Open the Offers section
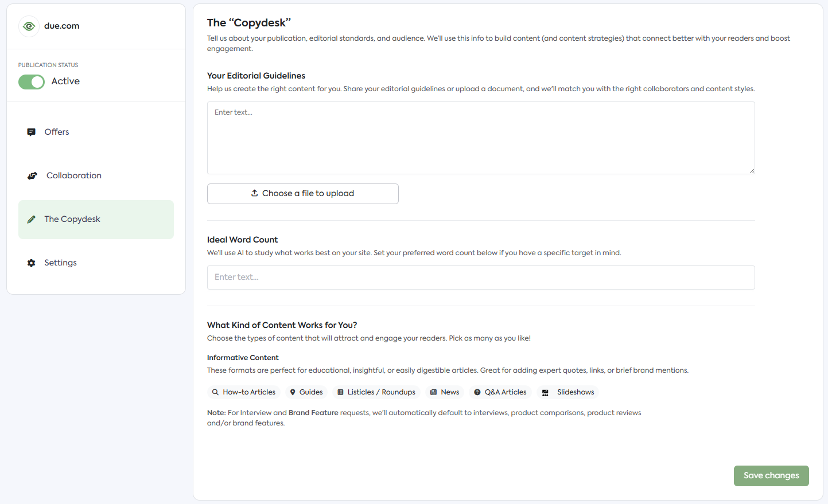 57,132
